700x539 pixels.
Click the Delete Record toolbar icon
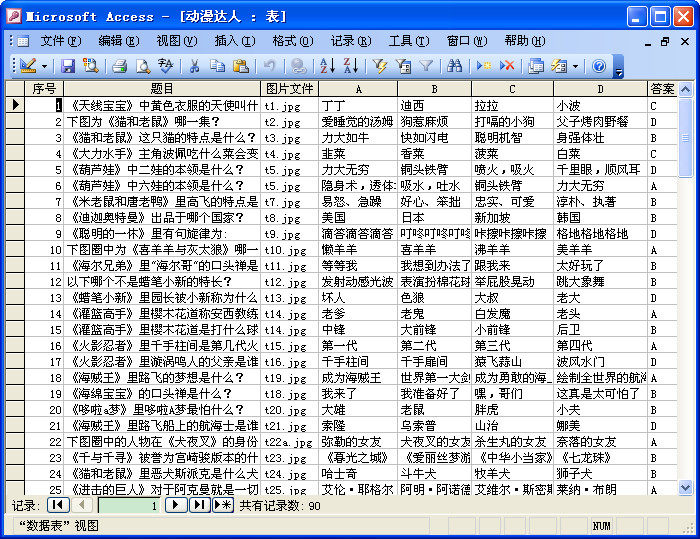[x=507, y=66]
